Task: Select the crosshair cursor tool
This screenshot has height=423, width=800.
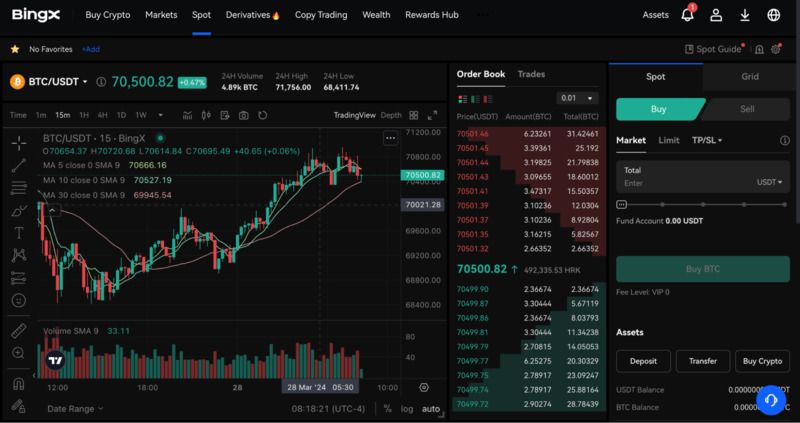Action: 19,143
